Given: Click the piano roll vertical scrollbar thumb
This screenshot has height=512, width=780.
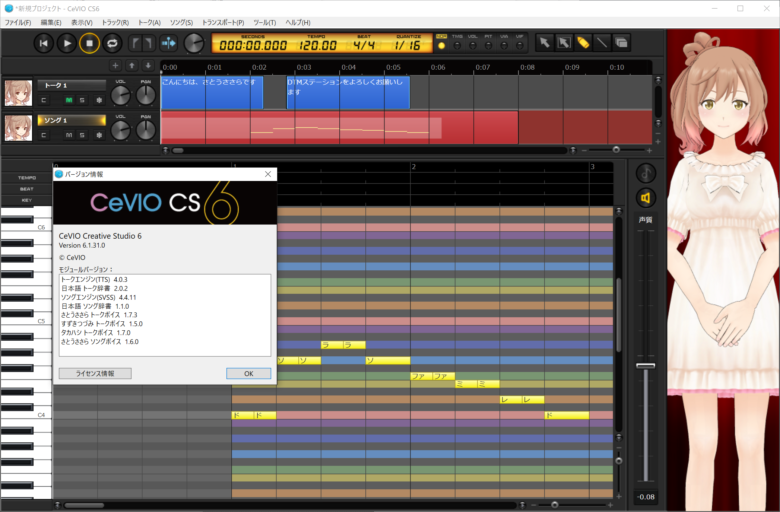Looking at the screenshot, I should tap(618, 314).
